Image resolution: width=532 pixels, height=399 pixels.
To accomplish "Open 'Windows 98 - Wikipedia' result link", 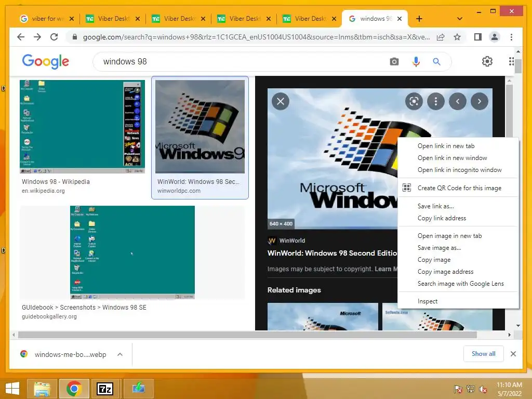I will 56,181.
